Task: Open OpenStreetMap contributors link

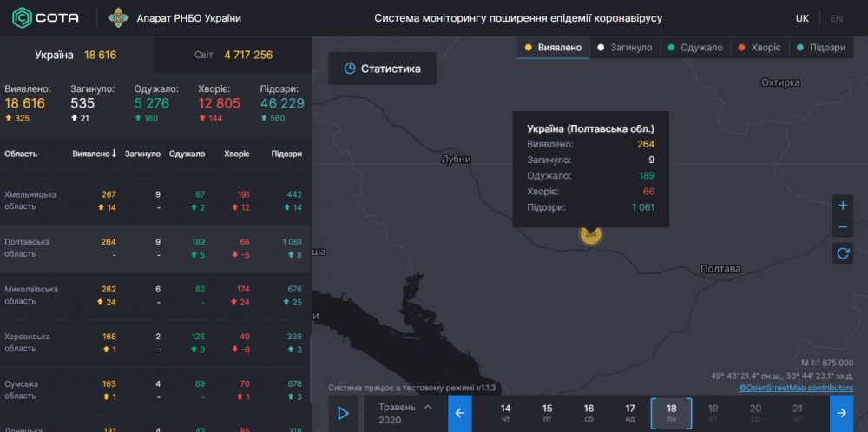Action: pos(796,388)
